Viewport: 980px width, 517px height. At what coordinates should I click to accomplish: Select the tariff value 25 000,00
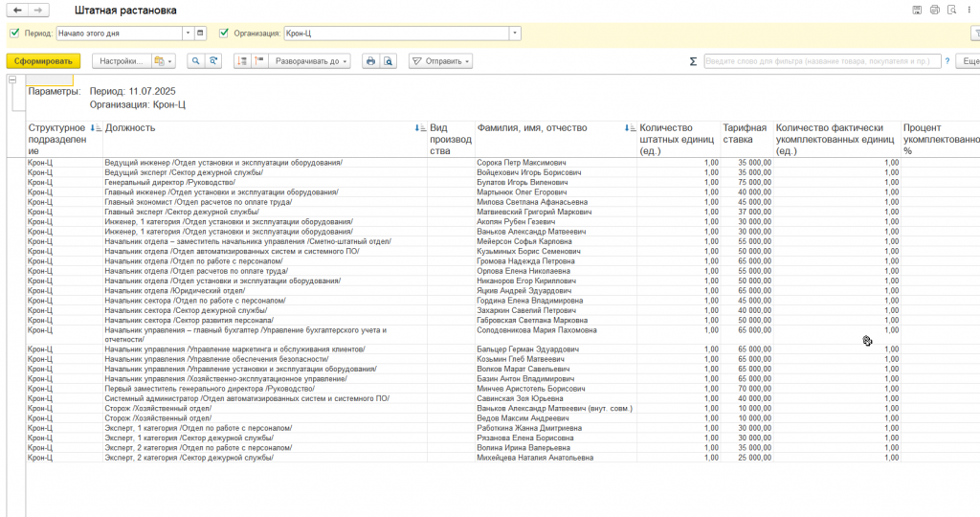point(746,458)
